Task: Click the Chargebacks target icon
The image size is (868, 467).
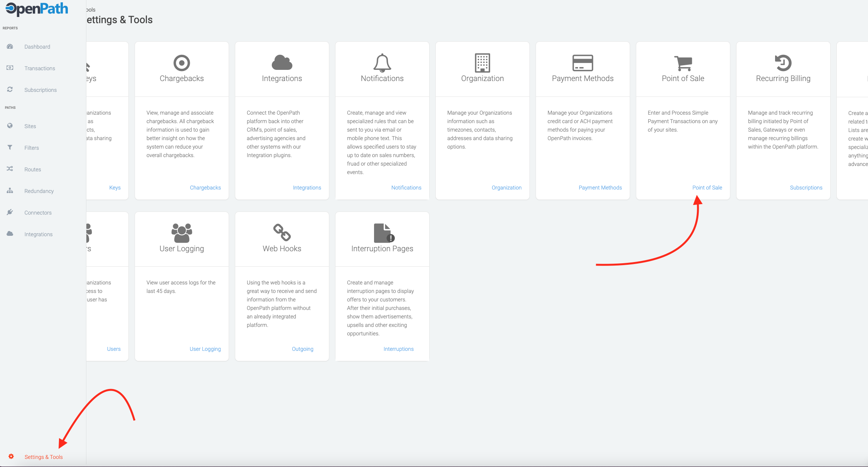Action: point(182,63)
